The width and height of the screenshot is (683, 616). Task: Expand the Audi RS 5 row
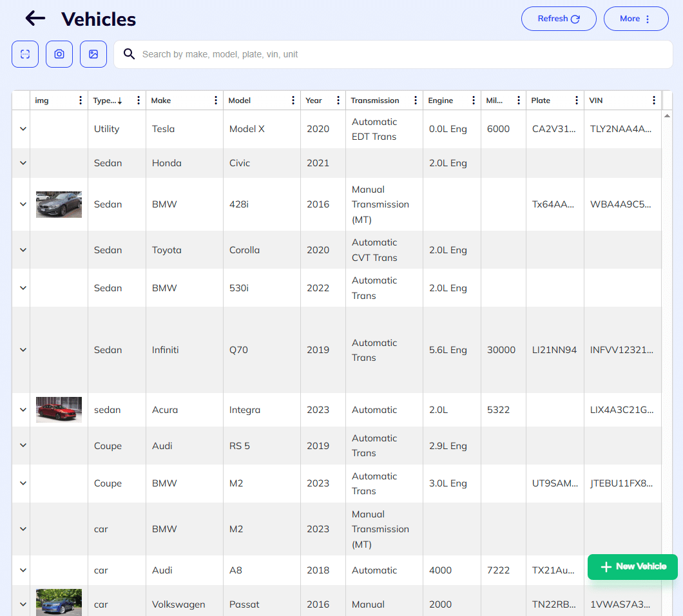tap(23, 445)
